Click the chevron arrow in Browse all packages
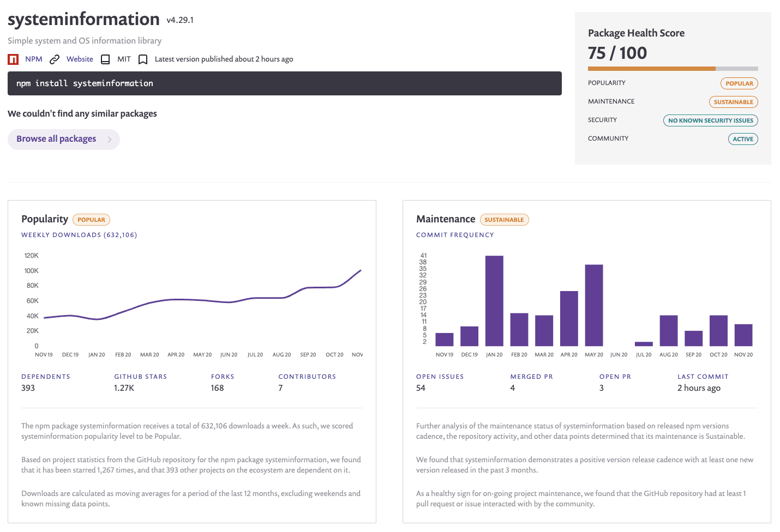The width and height of the screenshot is (780, 532). pos(110,140)
